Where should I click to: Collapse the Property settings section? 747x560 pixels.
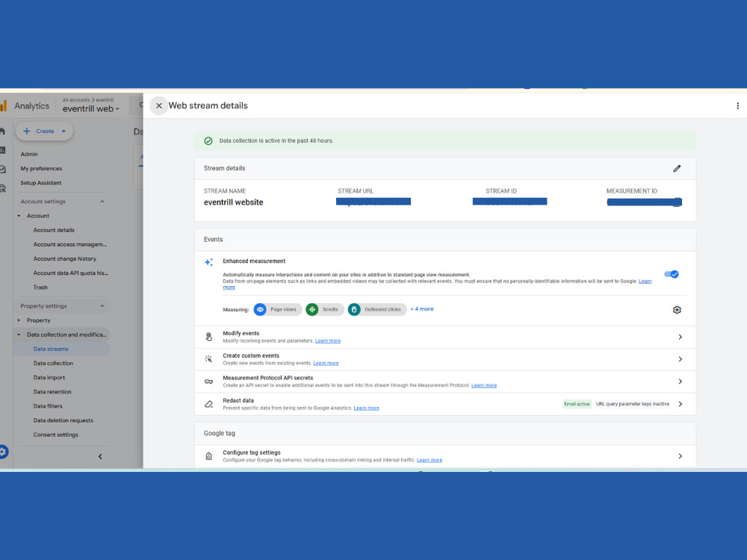(x=102, y=306)
